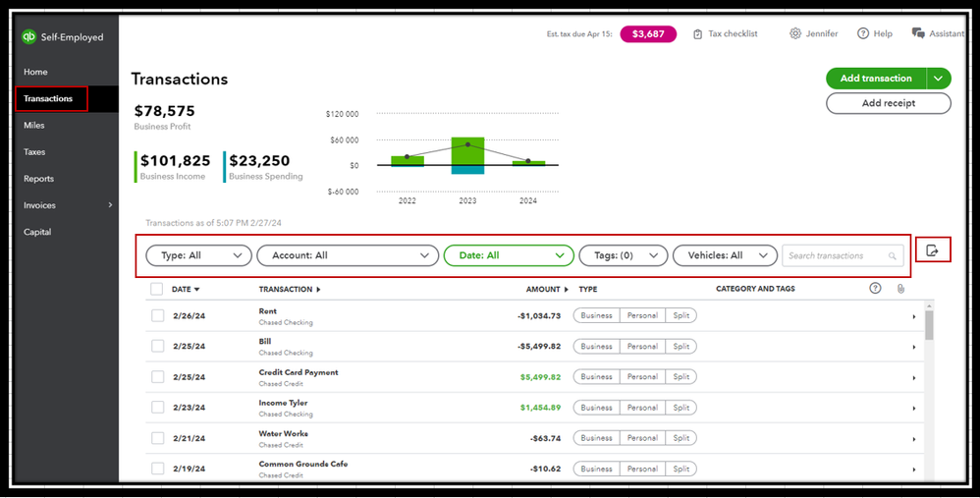
Task: Click the $78,575 Business Profit figure
Action: pos(164,111)
